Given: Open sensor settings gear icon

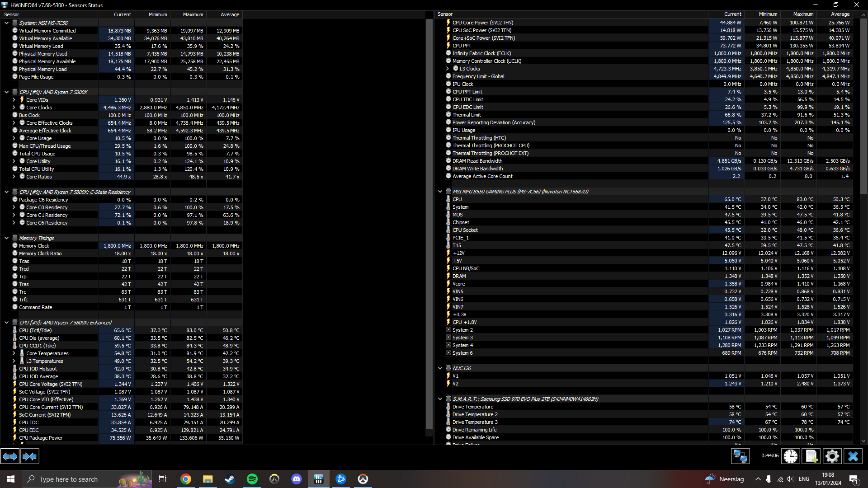Looking at the screenshot, I should (832, 456).
